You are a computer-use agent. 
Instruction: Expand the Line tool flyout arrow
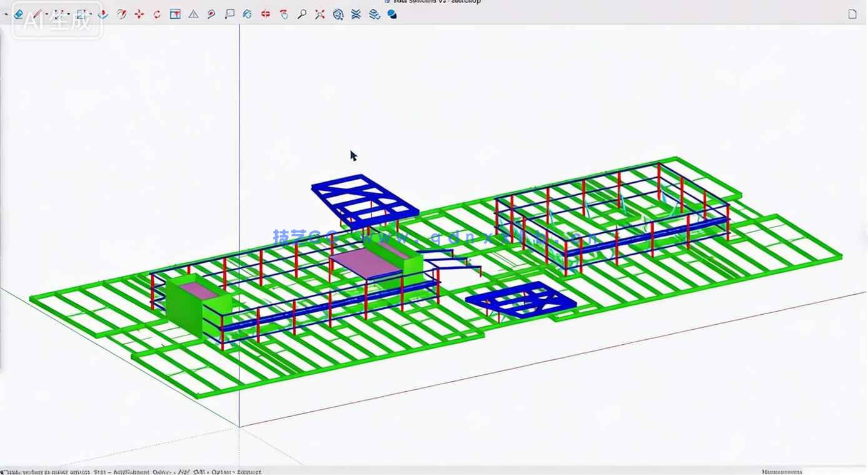click(x=46, y=14)
